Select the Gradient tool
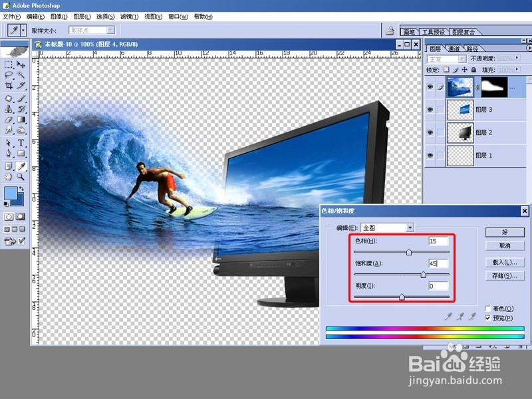Viewport: 532px width, 399px height. pyautogui.click(x=21, y=120)
